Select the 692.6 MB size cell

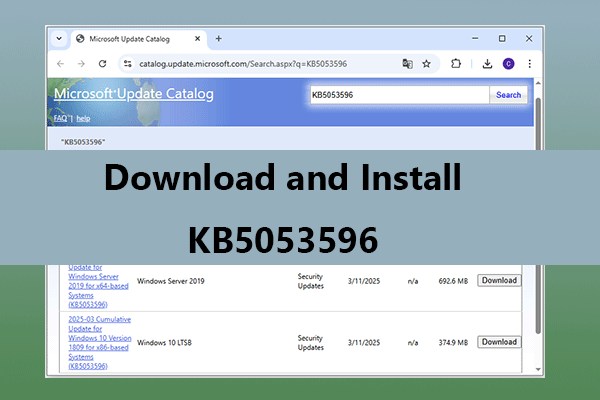pyautogui.click(x=453, y=281)
